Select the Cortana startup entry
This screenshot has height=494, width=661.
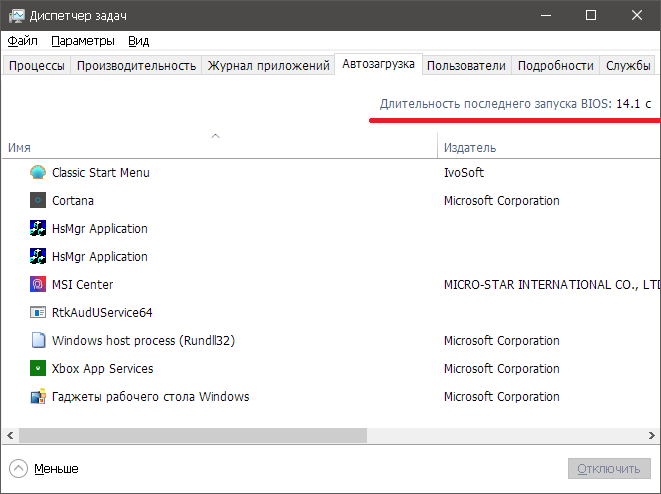(331, 200)
